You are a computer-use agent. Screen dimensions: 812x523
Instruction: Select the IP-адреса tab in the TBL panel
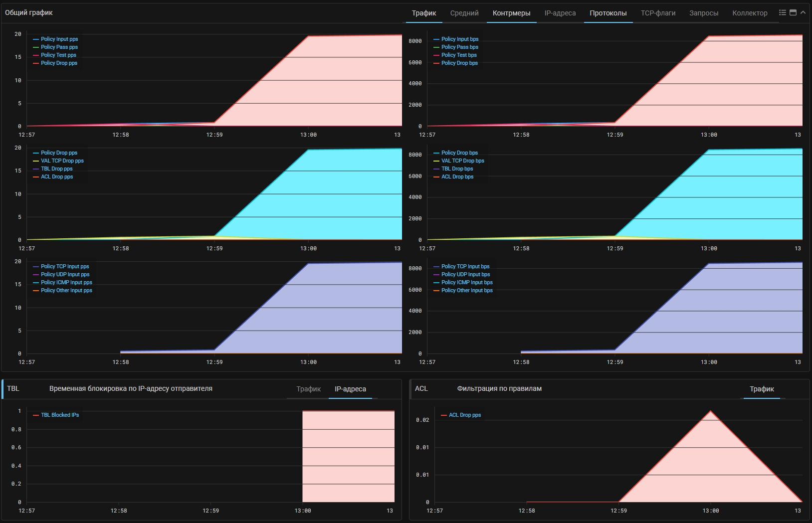coord(350,389)
